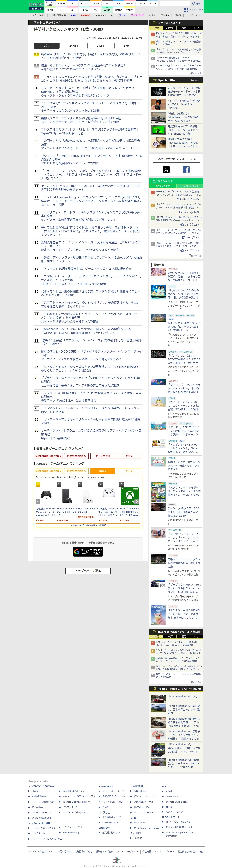
Task: Click the search magnifier button
Action: [x=197, y=3]
